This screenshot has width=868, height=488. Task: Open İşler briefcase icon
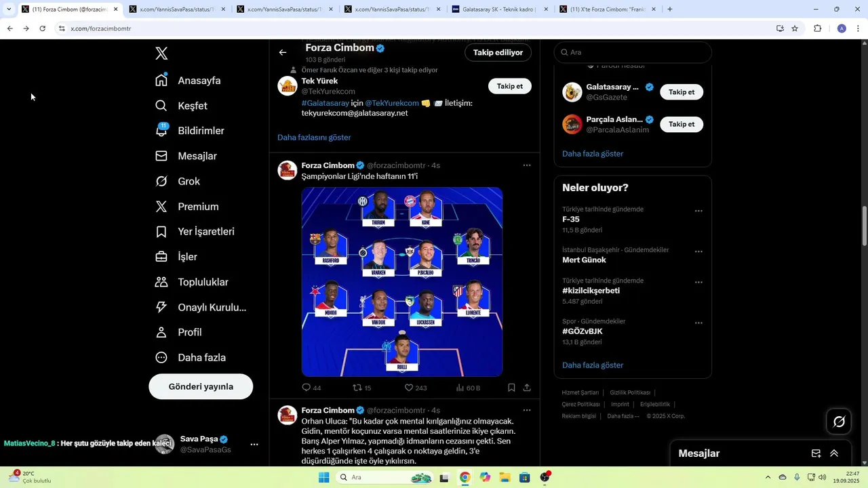pos(161,257)
